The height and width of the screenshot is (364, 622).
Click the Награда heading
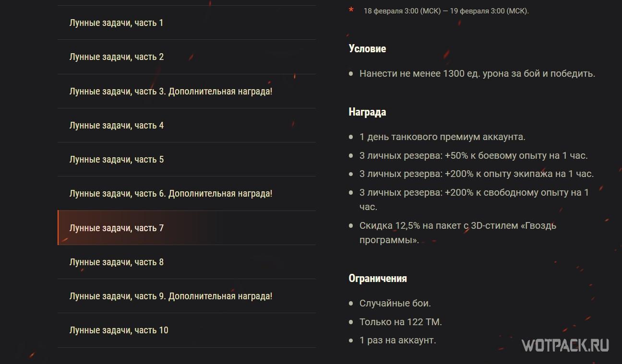click(x=367, y=112)
